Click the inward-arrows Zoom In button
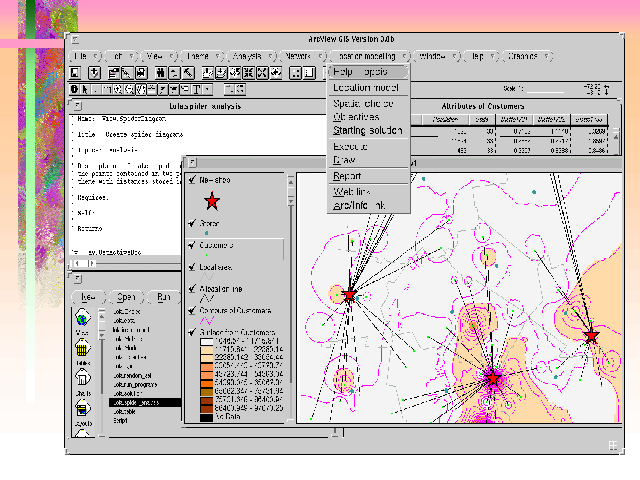 pyautogui.click(x=249, y=73)
